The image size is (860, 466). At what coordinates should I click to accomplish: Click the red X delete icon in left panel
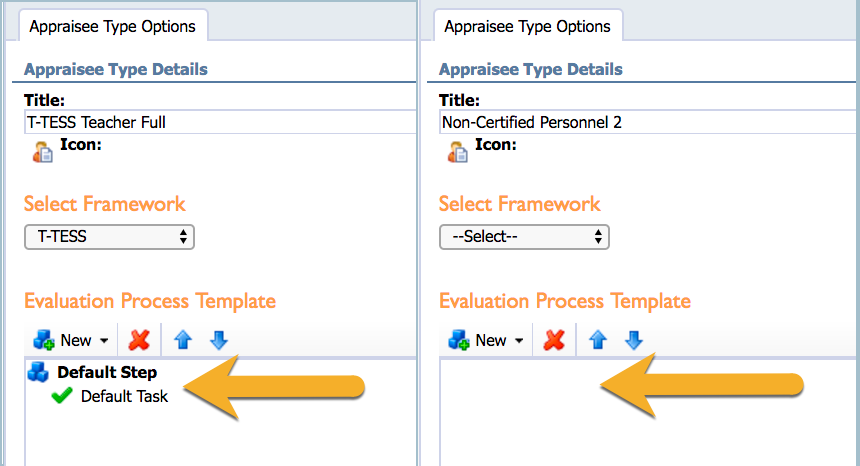(x=139, y=340)
